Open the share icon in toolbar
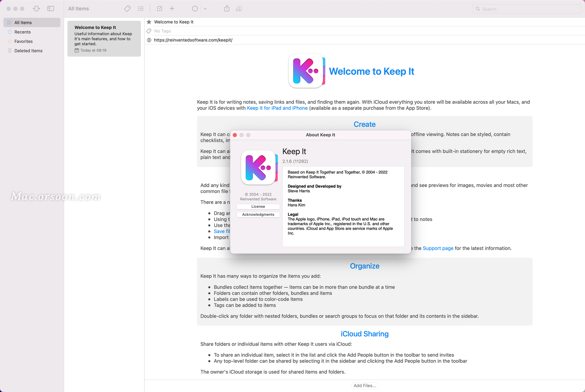Image resolution: width=585 pixels, height=392 pixels. [x=227, y=9]
